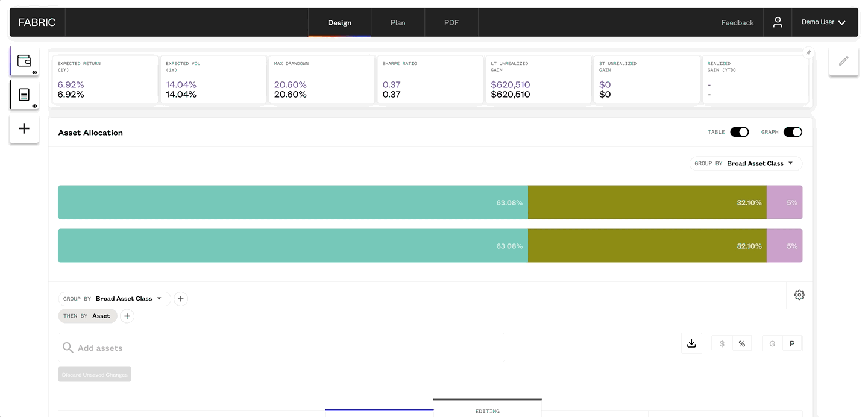Screen dimensions: 868x417
Task: Switch values to dollar display
Action: (722, 343)
